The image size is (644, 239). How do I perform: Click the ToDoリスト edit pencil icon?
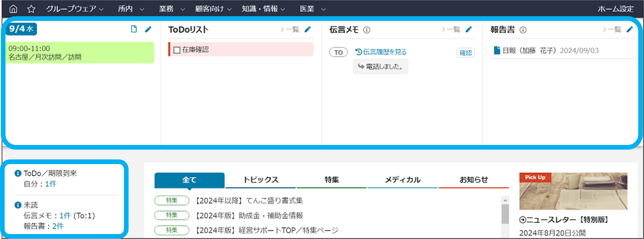308,29
